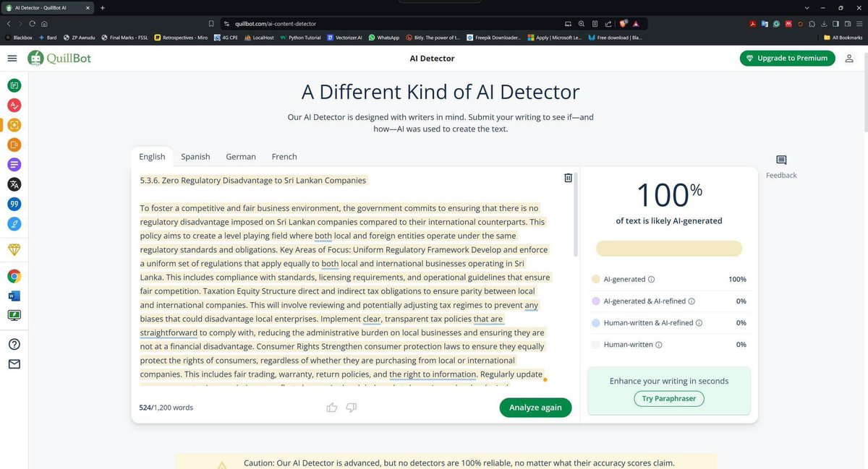Image resolution: width=868 pixels, height=469 pixels.
Task: Open the All Bookmarks folder
Action: pos(843,37)
